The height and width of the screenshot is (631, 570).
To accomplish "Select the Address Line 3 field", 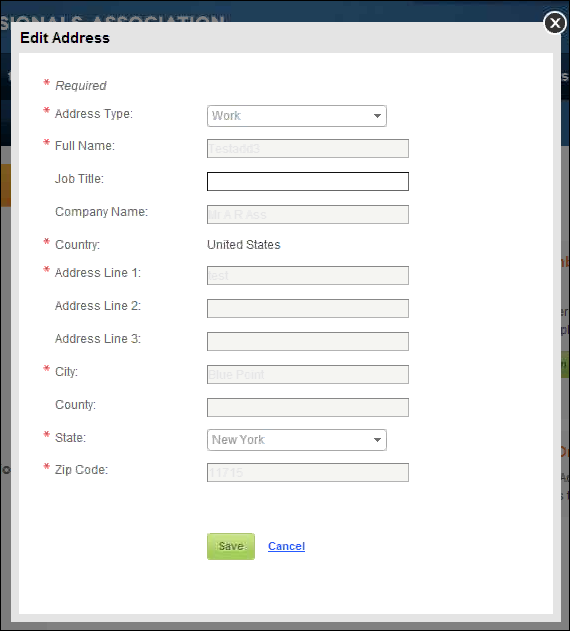I will click(308, 341).
